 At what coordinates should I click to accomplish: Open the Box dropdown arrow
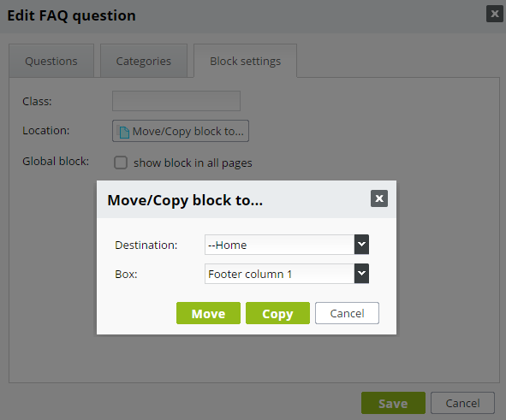click(x=361, y=274)
